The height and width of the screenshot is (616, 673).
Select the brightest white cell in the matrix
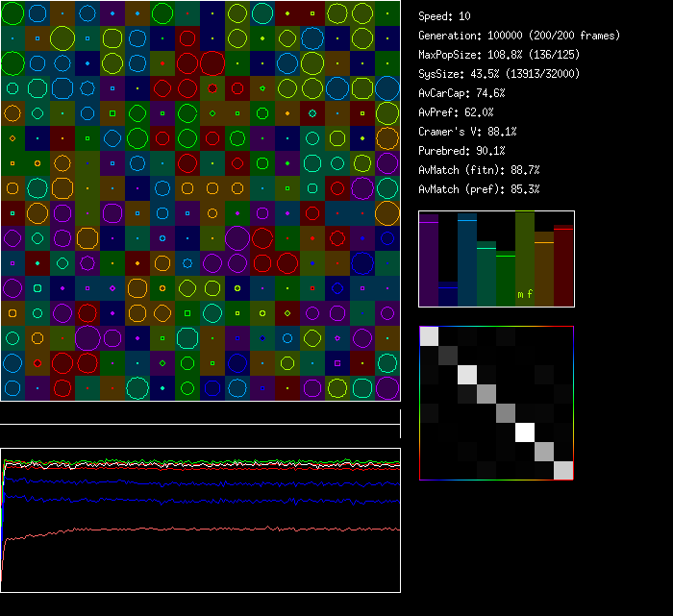point(525,432)
